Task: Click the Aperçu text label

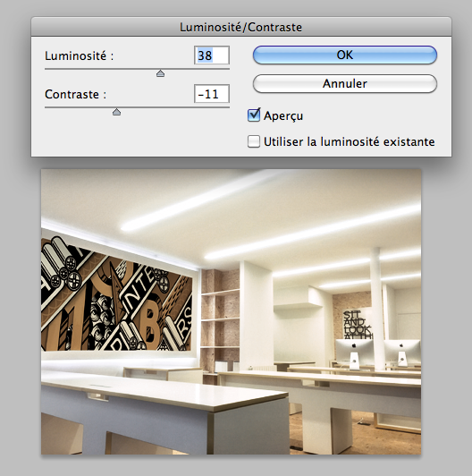Action: point(283,116)
